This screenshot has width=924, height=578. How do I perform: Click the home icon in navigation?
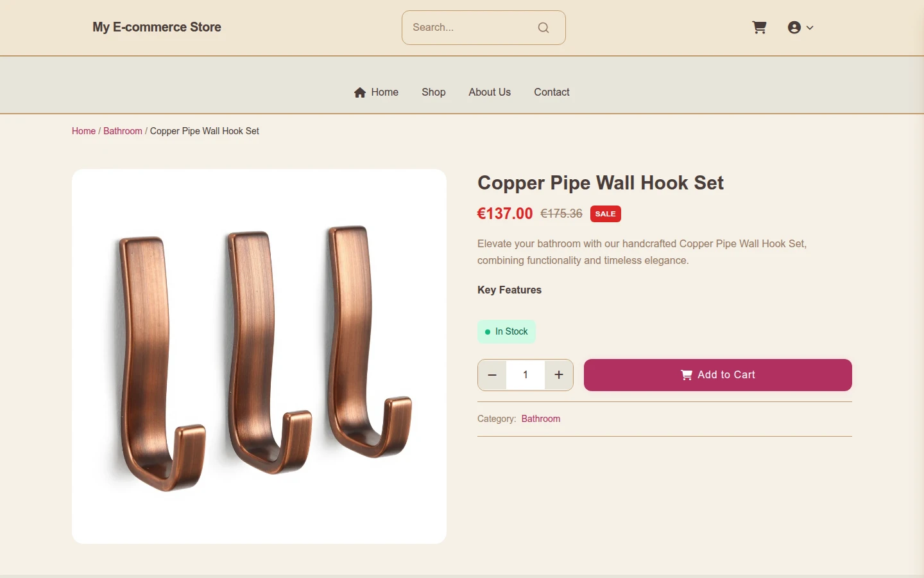(360, 92)
